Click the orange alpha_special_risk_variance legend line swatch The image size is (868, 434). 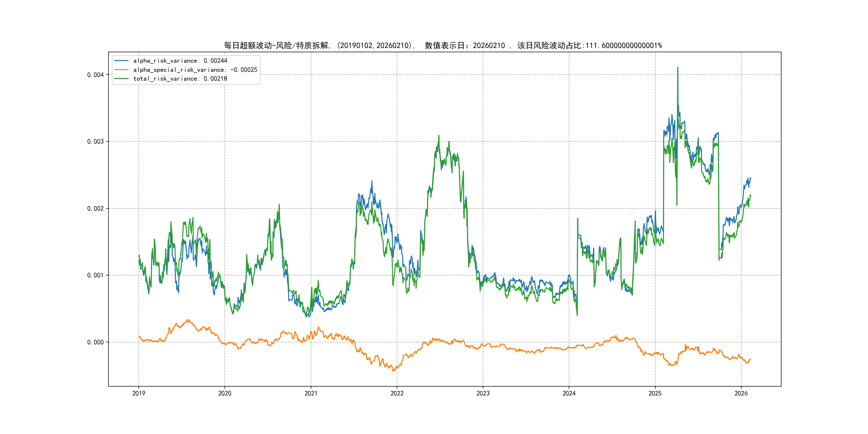pos(121,70)
